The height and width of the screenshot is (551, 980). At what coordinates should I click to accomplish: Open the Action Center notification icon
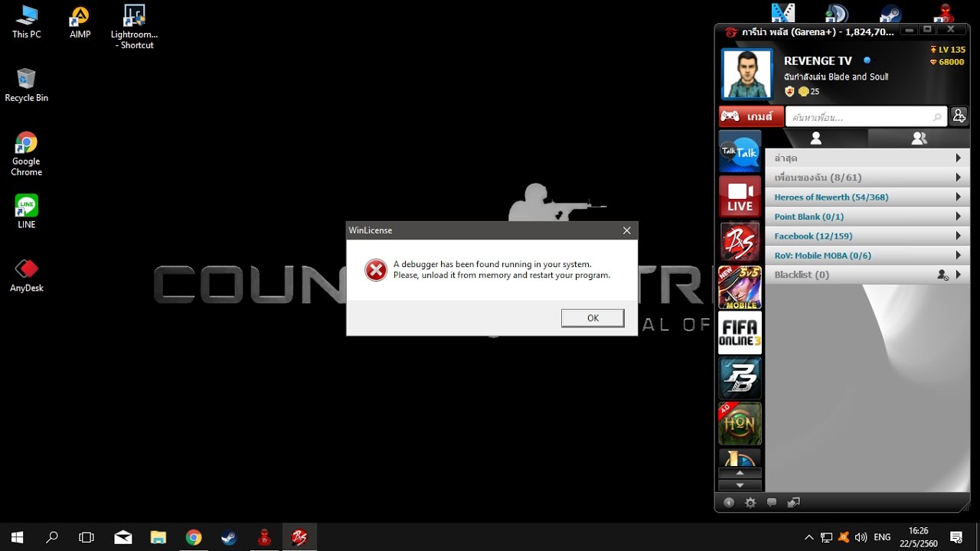click(x=956, y=537)
